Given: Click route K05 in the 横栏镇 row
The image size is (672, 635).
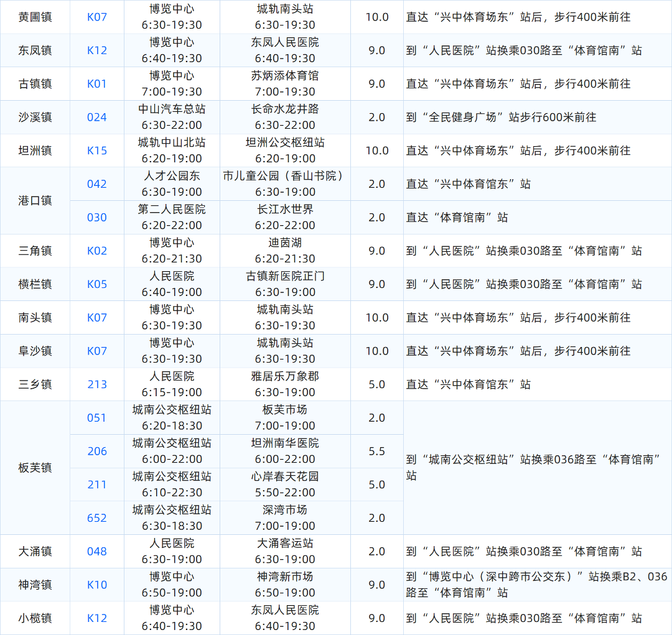Looking at the screenshot, I should click(x=97, y=284).
